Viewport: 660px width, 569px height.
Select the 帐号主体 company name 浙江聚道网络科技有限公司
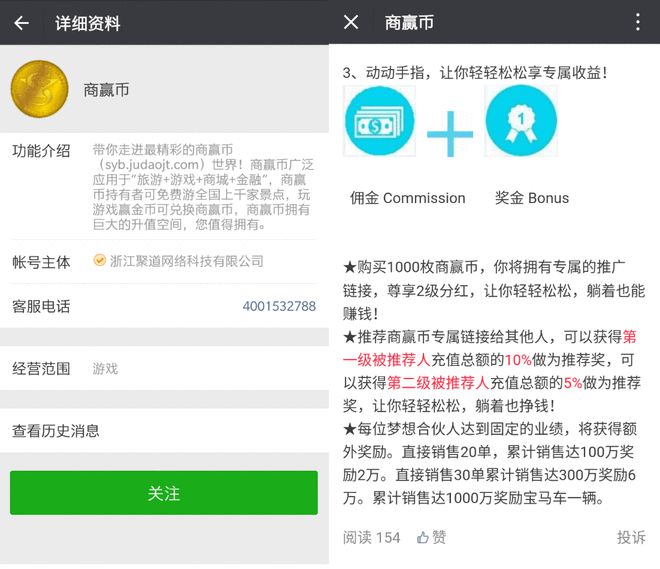pos(186,261)
